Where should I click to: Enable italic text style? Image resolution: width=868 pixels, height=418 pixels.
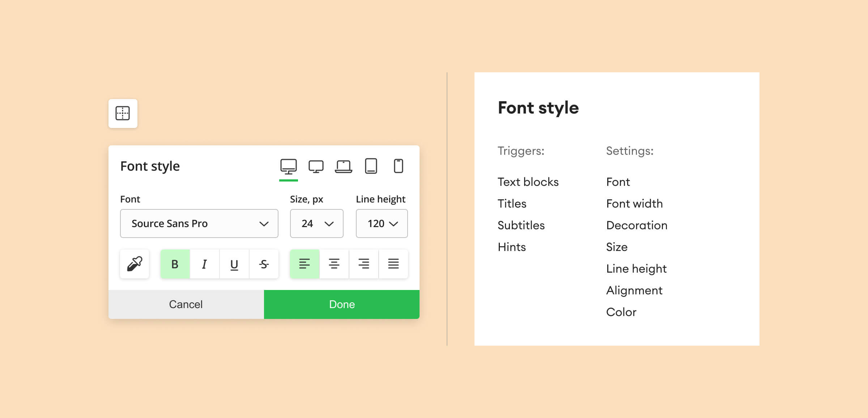[x=204, y=264]
